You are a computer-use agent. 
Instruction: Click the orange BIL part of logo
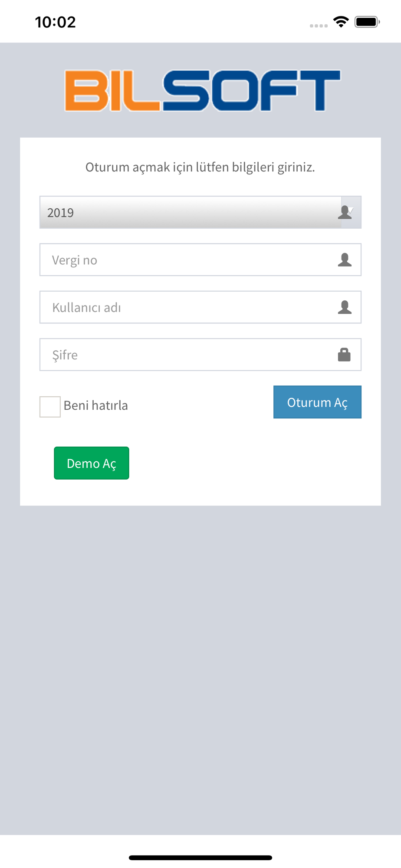(112, 90)
